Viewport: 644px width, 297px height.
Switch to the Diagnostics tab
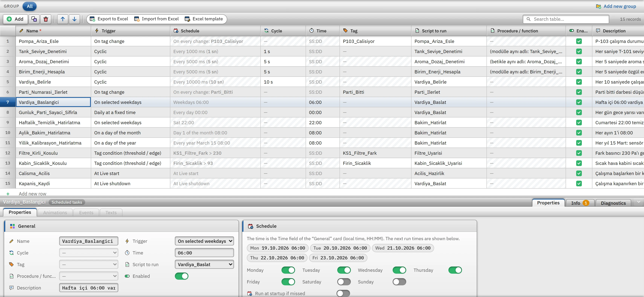[x=613, y=203]
